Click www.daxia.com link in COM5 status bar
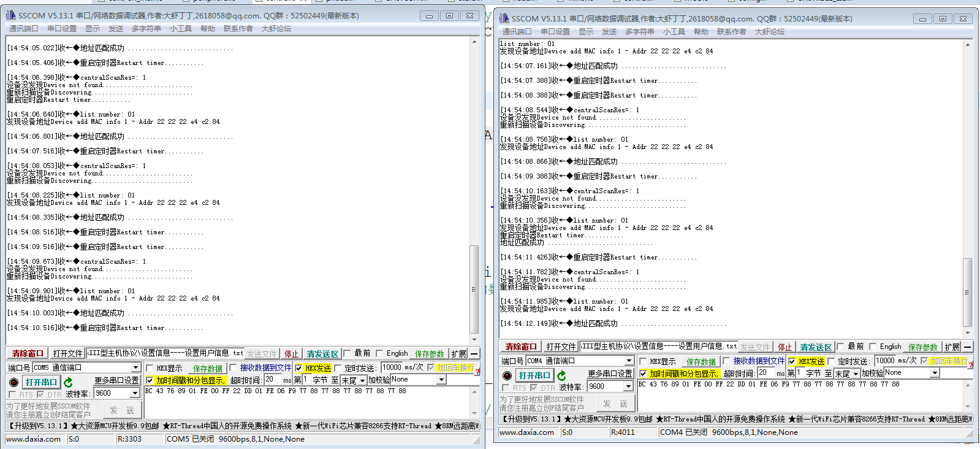 tap(34, 439)
